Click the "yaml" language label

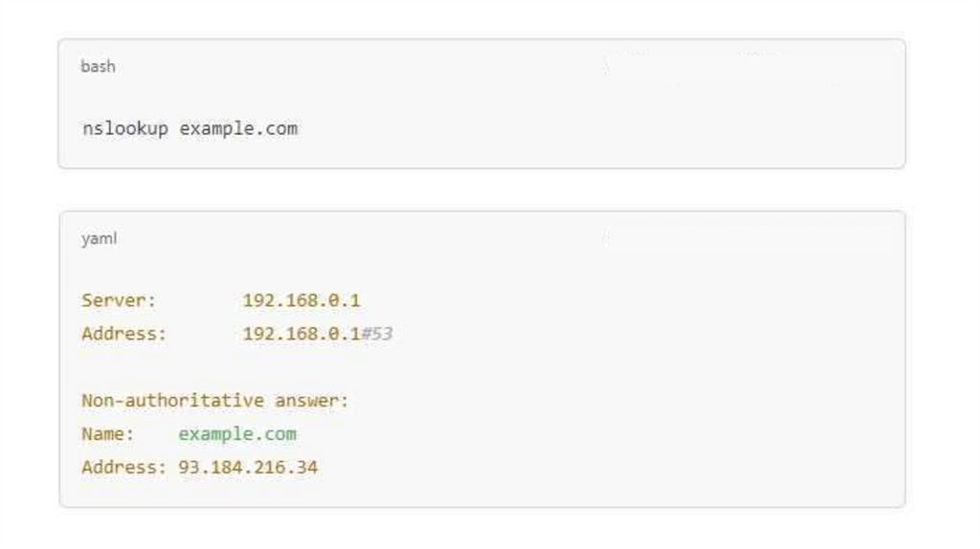tap(99, 239)
